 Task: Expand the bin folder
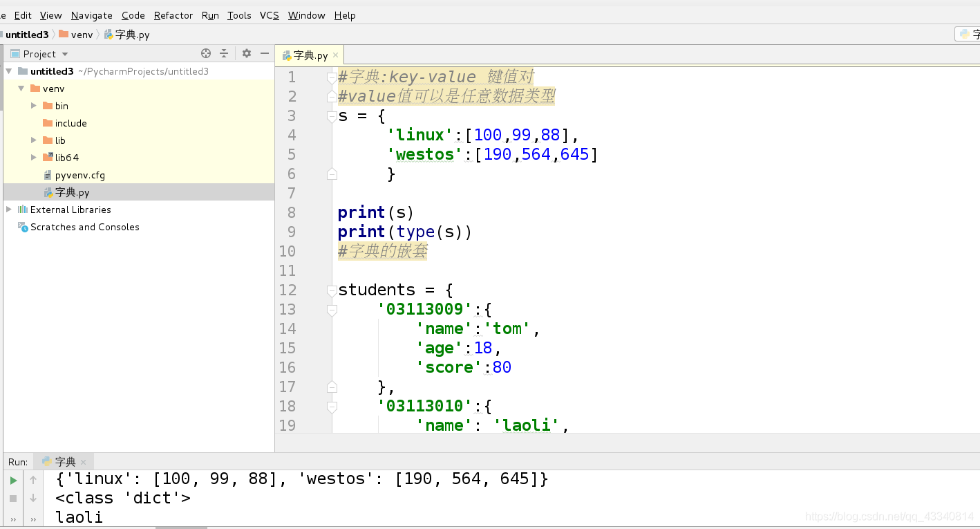(34, 106)
